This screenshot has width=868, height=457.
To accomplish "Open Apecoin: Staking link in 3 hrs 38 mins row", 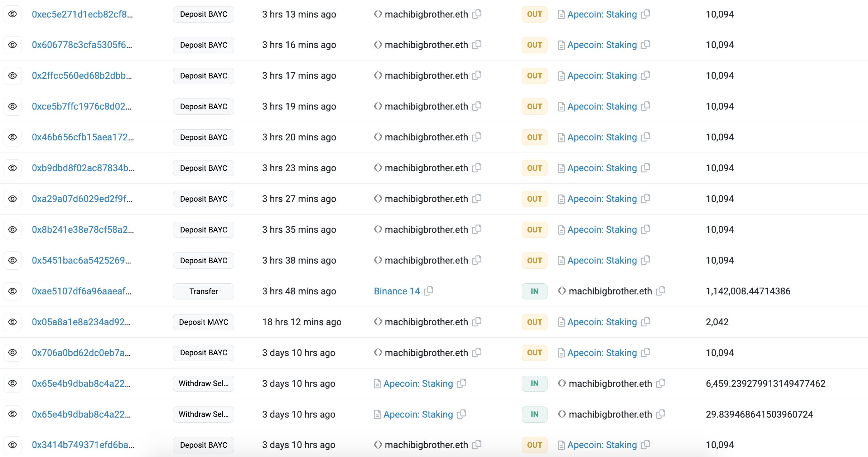I will pyautogui.click(x=602, y=260).
